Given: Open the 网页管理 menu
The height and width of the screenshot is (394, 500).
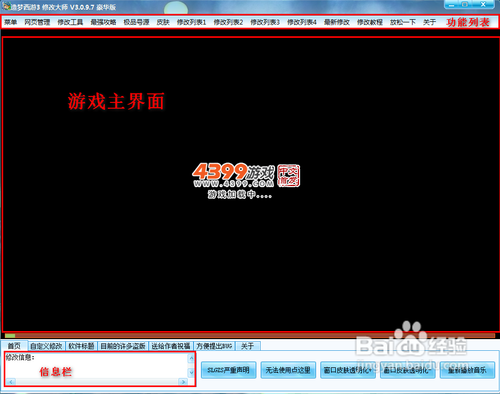Looking at the screenshot, I should (x=37, y=22).
